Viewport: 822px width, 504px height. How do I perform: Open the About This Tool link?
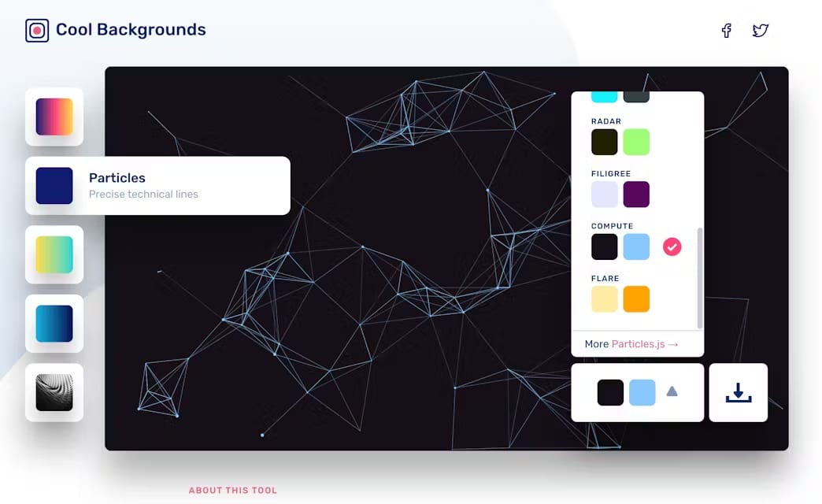pyautogui.click(x=233, y=491)
